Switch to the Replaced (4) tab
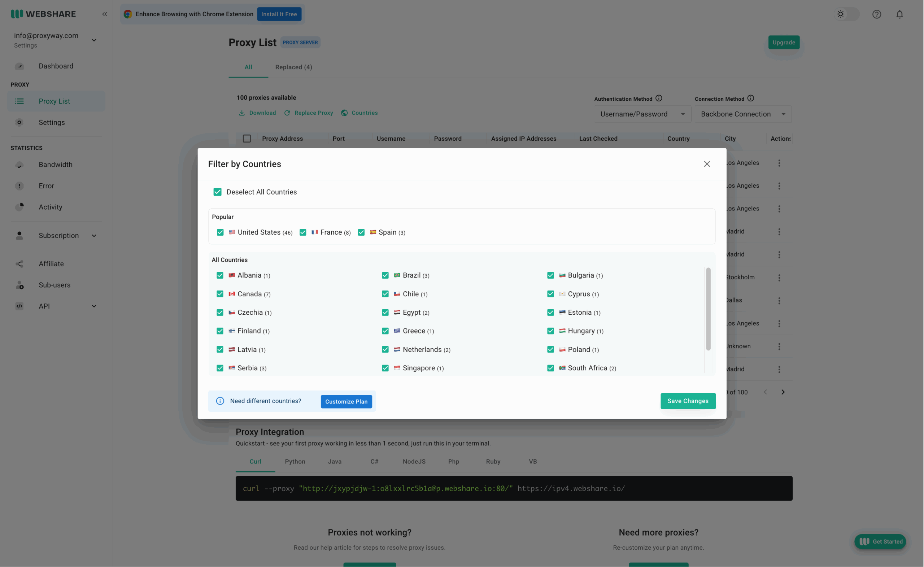 (x=294, y=67)
